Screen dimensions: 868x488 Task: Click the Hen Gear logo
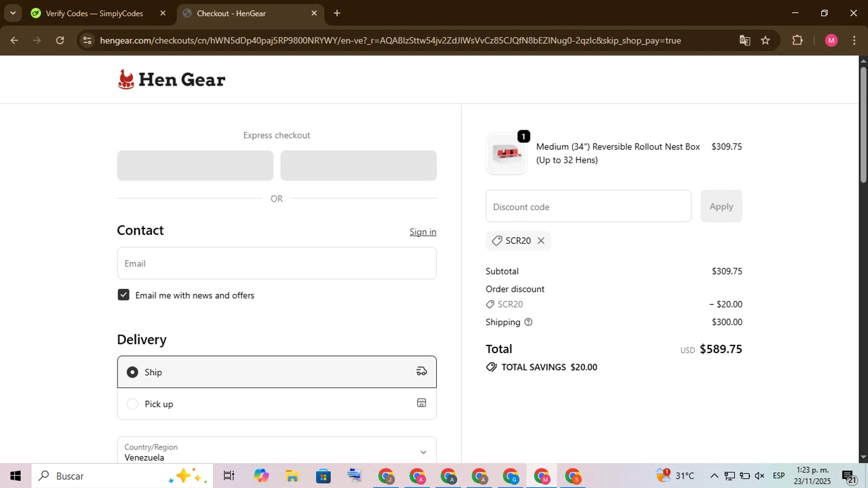(x=171, y=79)
